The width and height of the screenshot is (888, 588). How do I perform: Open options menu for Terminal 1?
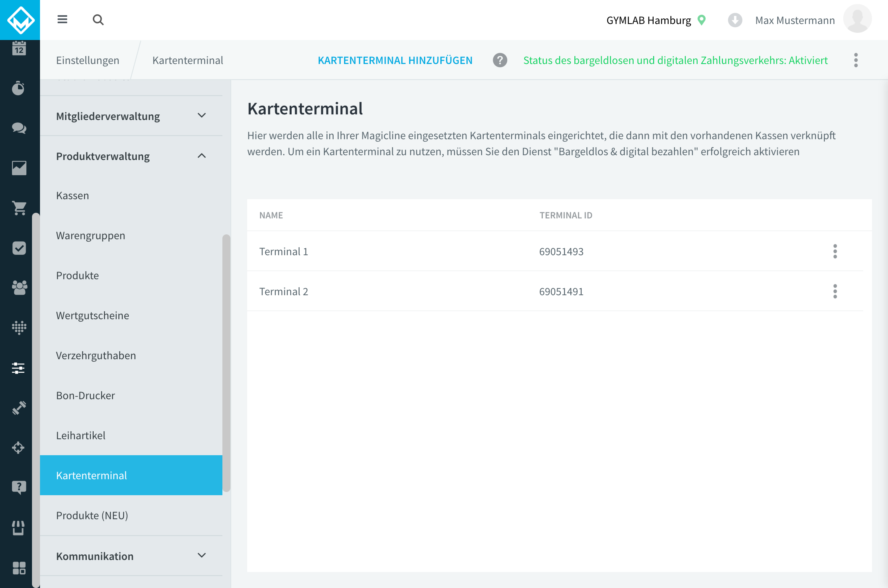835,252
